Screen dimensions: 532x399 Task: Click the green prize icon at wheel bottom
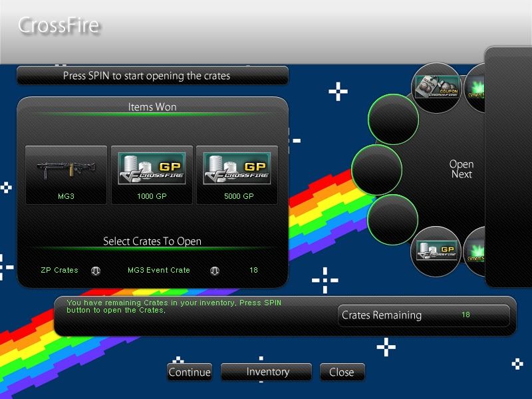[x=475, y=253]
